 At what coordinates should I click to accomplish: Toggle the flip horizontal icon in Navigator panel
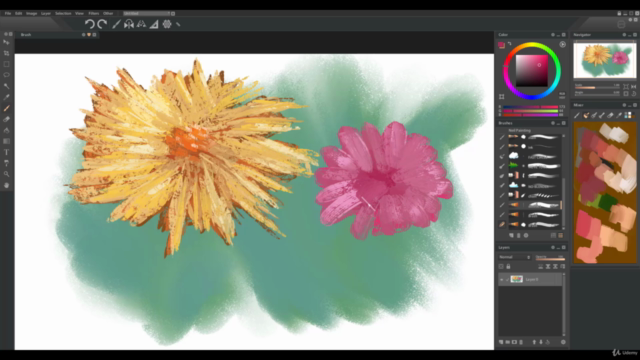pos(633,87)
